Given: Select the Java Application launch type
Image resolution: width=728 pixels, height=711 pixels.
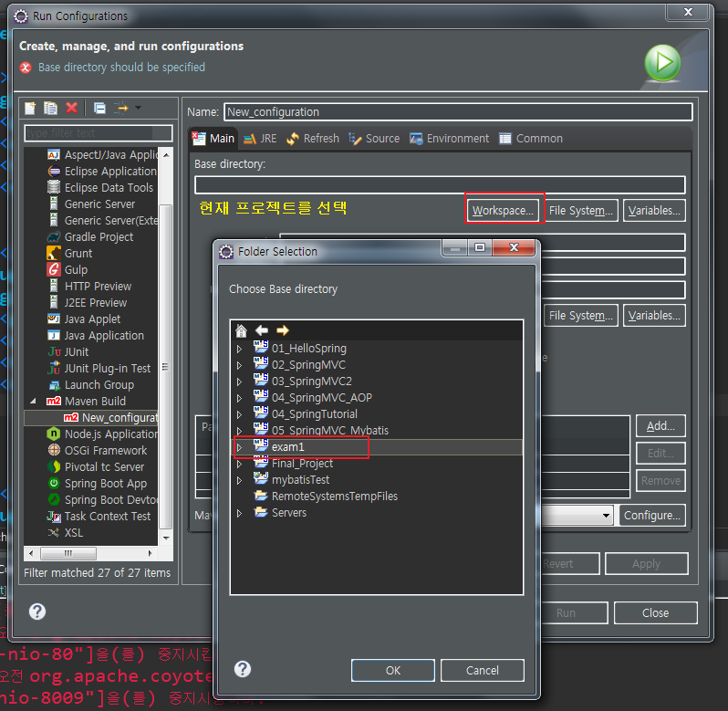Looking at the screenshot, I should click(96, 336).
